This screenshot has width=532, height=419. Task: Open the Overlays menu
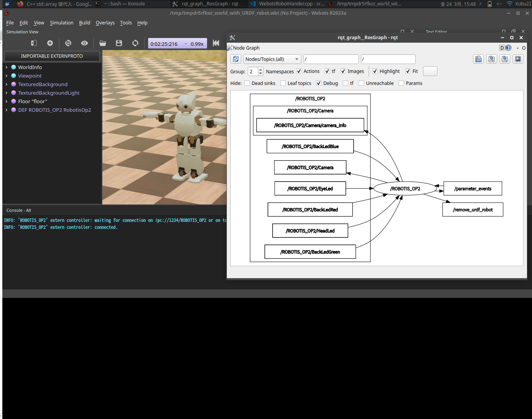105,23
